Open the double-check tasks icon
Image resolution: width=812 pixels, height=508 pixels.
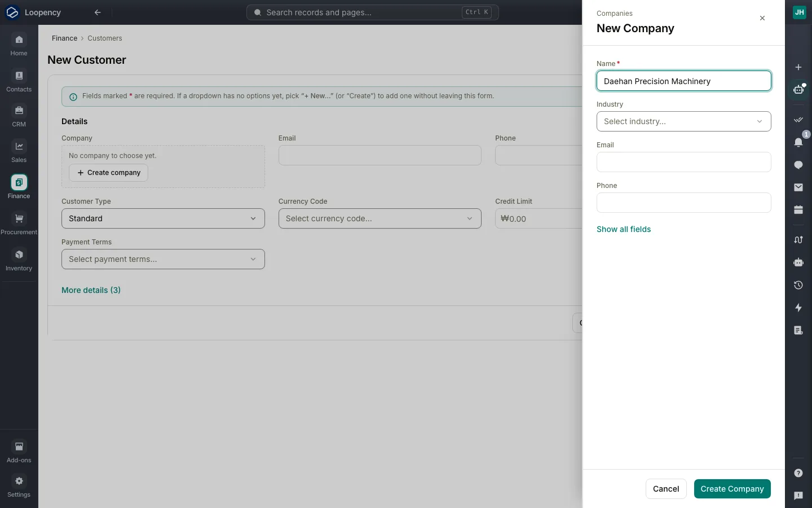pos(798,120)
